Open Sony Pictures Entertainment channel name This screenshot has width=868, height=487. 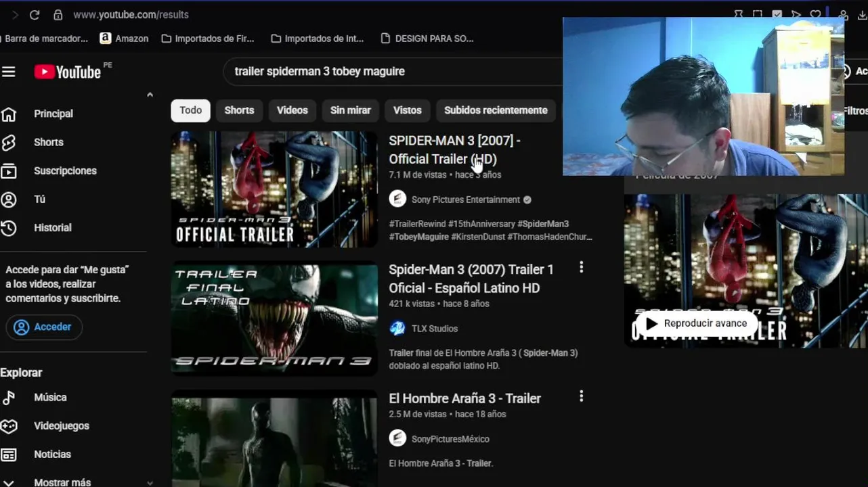[466, 200]
